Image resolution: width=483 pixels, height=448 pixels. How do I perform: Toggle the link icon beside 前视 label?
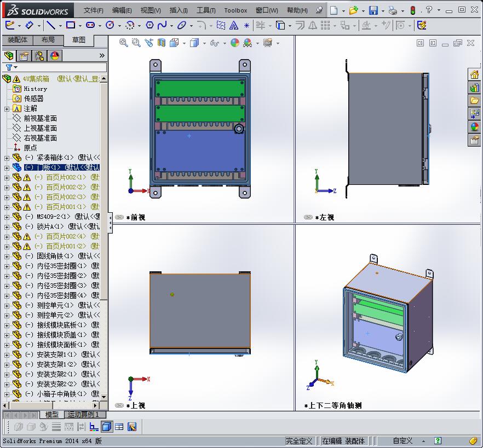pyautogui.click(x=119, y=217)
